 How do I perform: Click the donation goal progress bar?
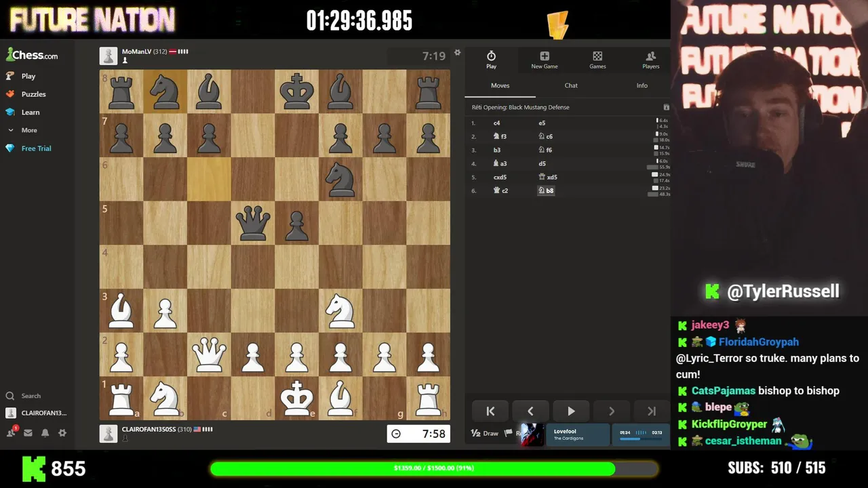point(434,468)
